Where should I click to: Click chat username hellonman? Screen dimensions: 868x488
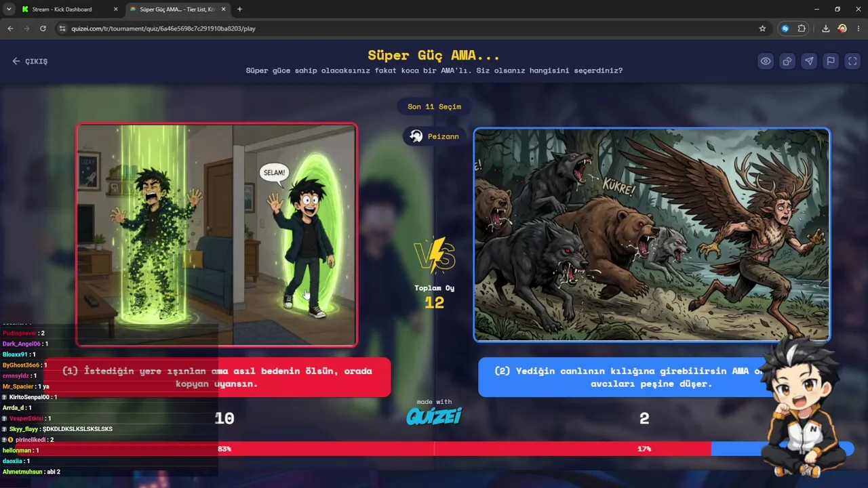[17, 450]
